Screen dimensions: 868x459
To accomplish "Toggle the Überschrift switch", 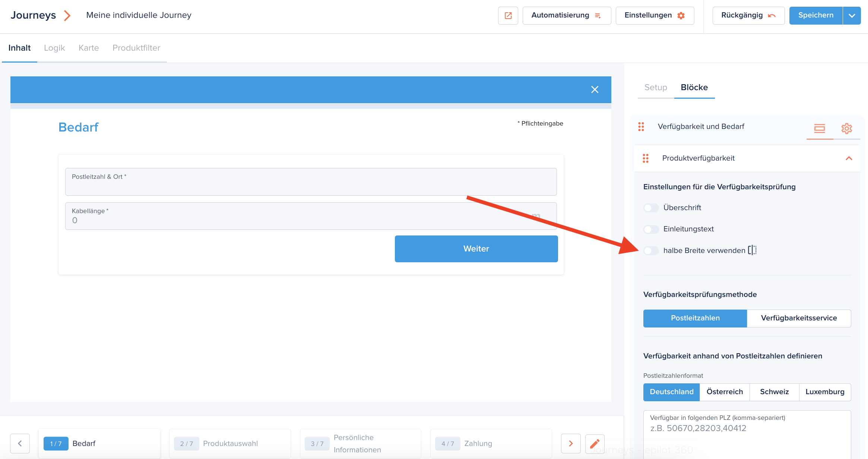I will pos(651,208).
